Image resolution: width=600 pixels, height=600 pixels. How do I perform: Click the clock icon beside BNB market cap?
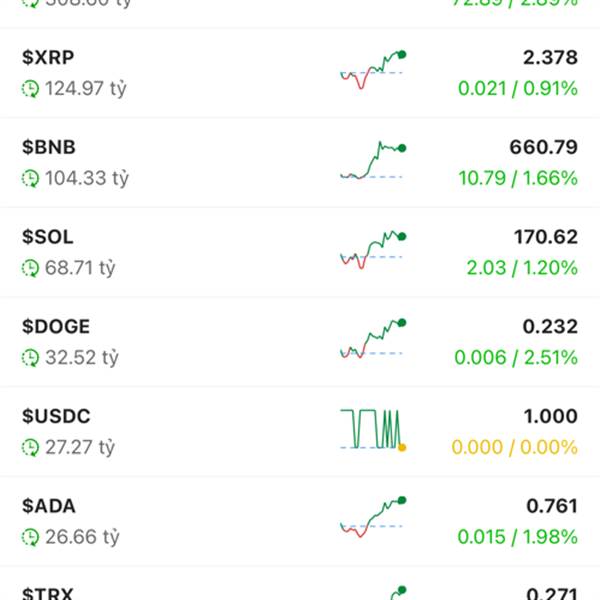(30, 178)
